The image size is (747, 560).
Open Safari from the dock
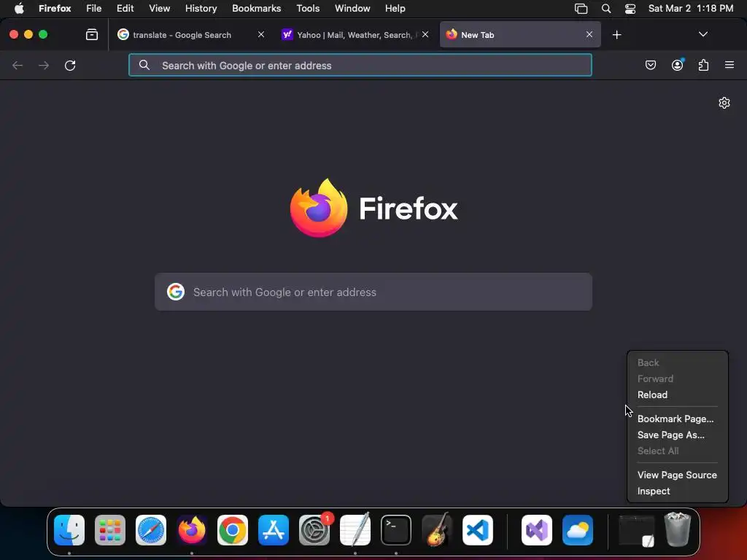151,530
